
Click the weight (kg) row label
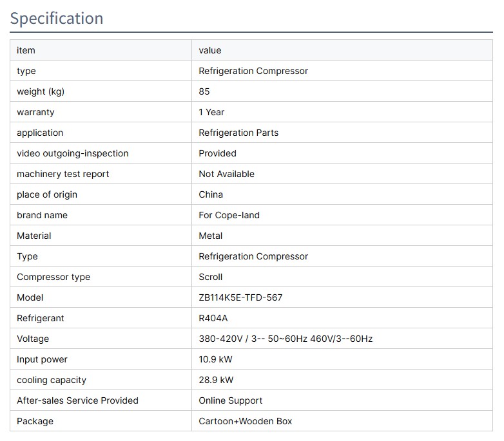coord(41,91)
